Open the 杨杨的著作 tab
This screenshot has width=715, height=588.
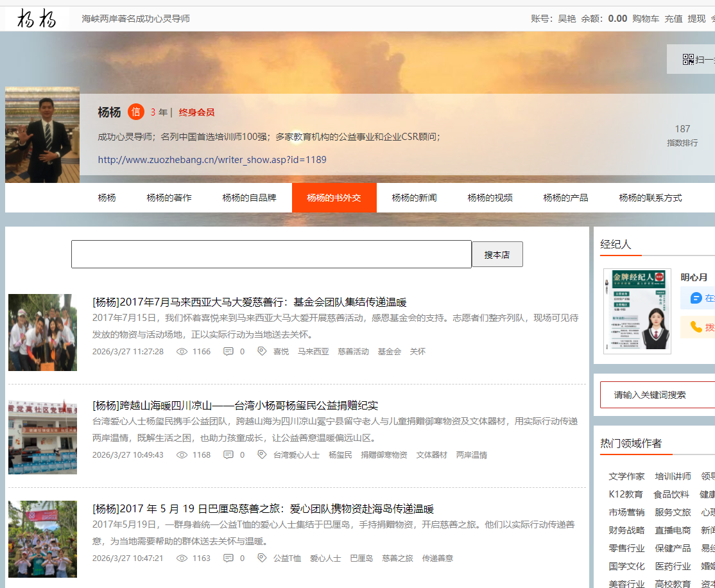click(x=169, y=198)
